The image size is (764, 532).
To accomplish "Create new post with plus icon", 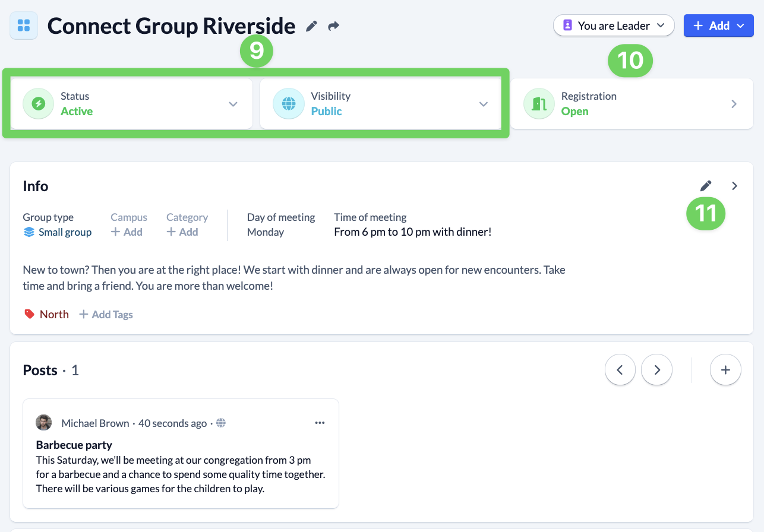I will tap(725, 370).
